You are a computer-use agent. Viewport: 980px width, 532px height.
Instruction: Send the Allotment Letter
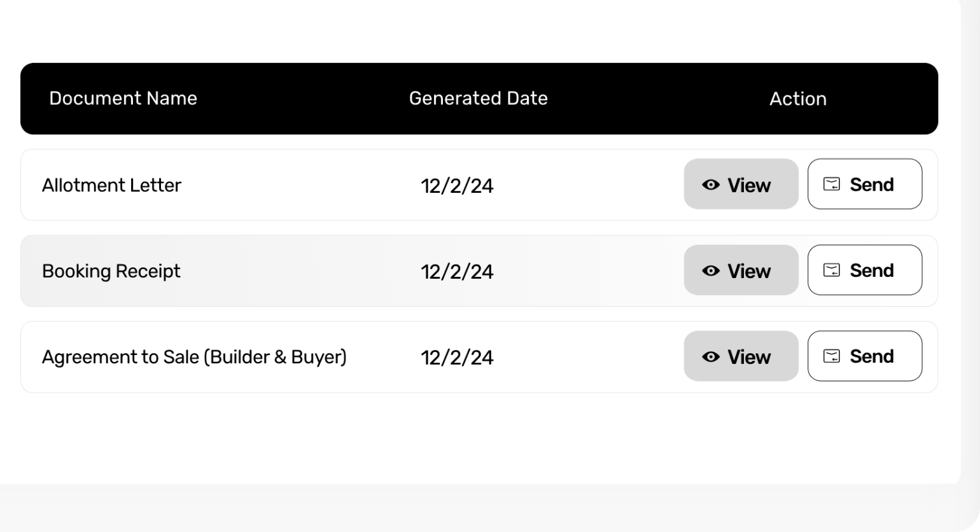(865, 184)
